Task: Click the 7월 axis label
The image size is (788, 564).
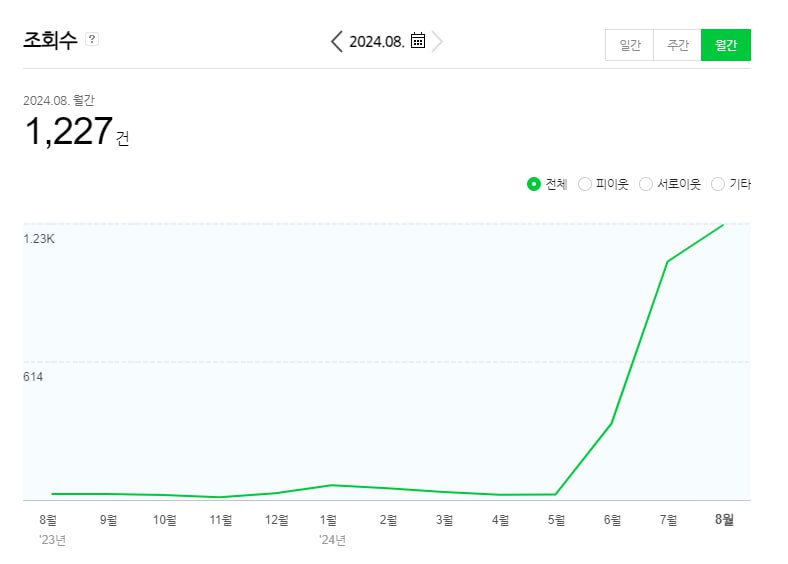Action: point(668,520)
